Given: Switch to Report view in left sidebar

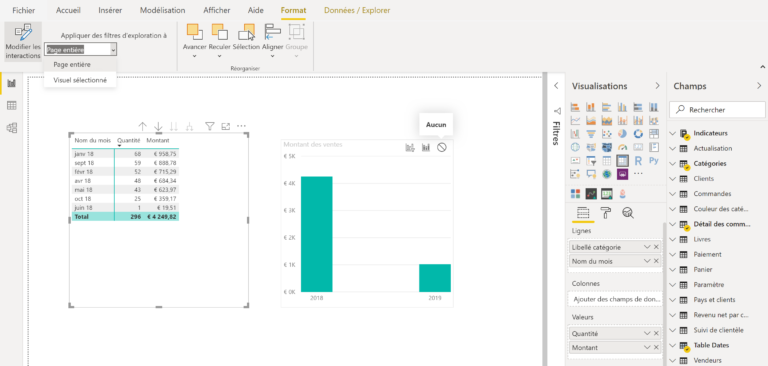Looking at the screenshot, I should pyautogui.click(x=12, y=83).
